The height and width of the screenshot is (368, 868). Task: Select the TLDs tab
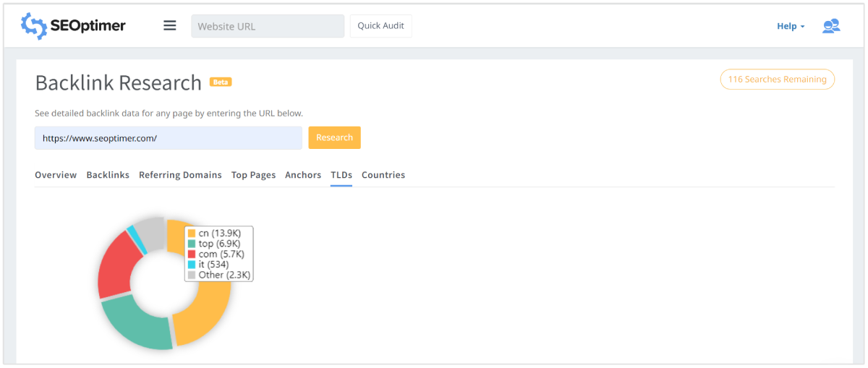tap(341, 175)
